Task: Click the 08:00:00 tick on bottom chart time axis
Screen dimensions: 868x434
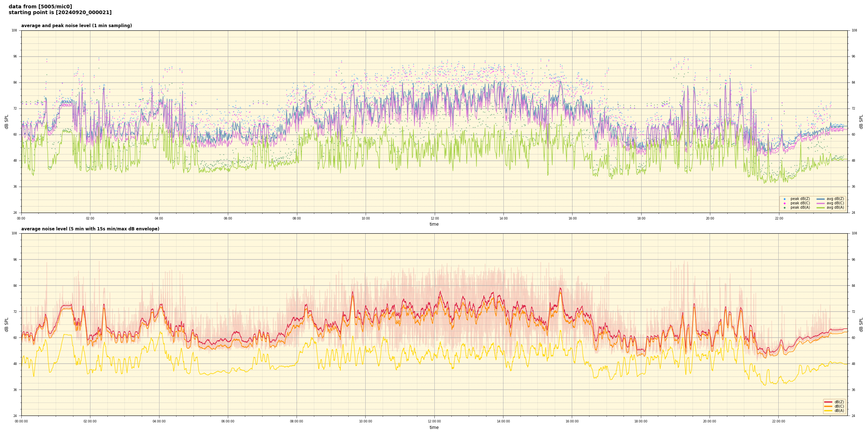Action: (297, 421)
